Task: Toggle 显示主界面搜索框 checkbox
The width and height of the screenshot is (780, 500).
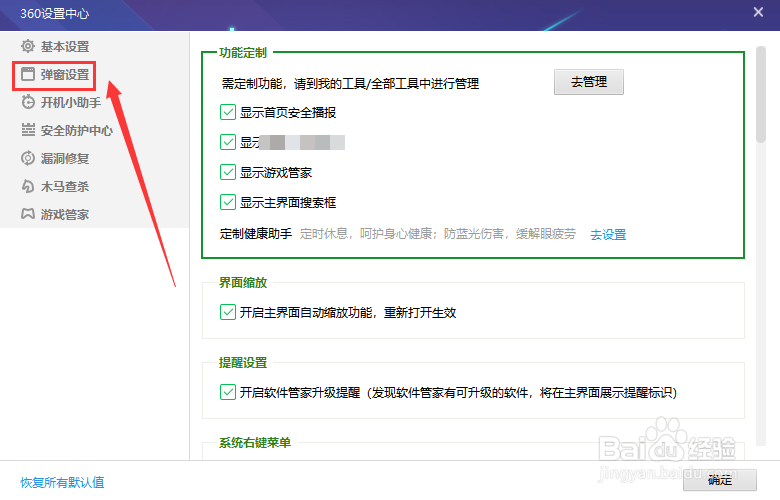Action: pyautogui.click(x=228, y=202)
